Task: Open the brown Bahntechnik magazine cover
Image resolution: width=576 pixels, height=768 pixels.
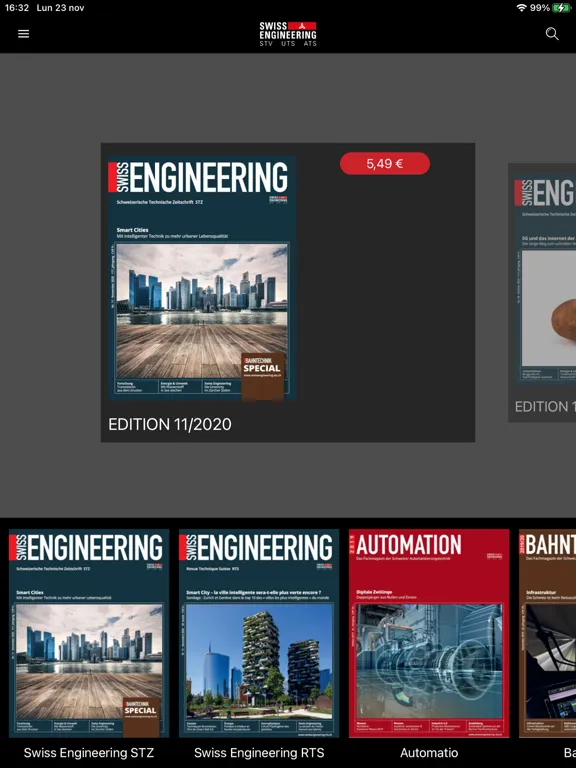Action: (548, 633)
